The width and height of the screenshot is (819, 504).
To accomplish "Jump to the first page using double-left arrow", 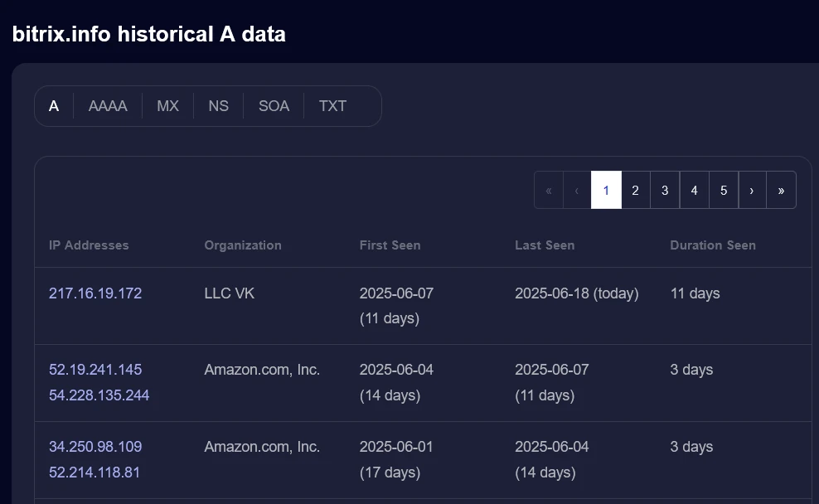I will (548, 190).
